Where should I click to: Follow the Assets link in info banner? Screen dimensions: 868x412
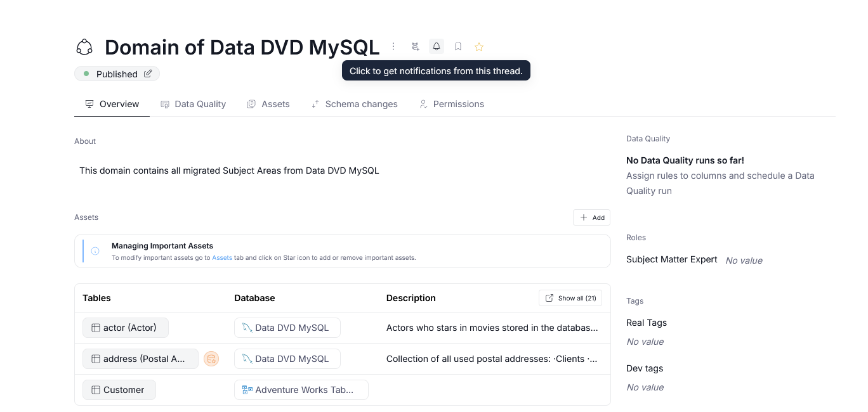pos(222,258)
